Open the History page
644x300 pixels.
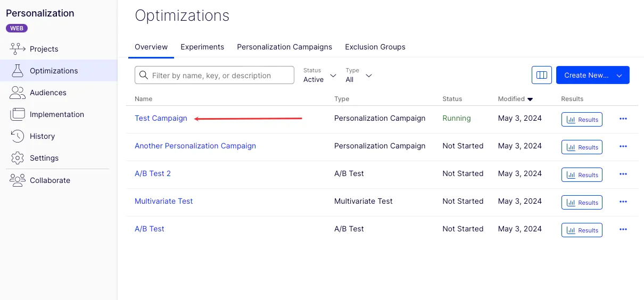coord(32,136)
